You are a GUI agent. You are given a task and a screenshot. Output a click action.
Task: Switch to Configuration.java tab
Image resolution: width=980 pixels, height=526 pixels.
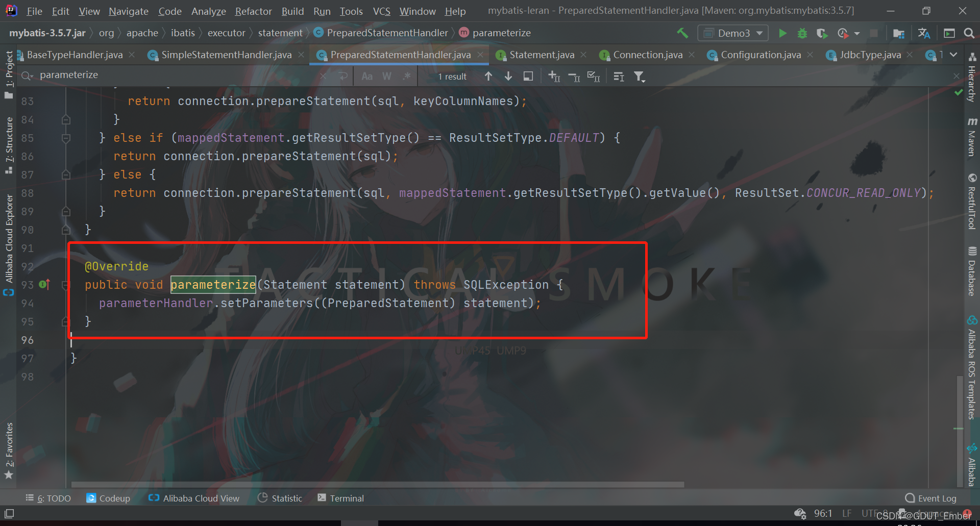(x=761, y=55)
